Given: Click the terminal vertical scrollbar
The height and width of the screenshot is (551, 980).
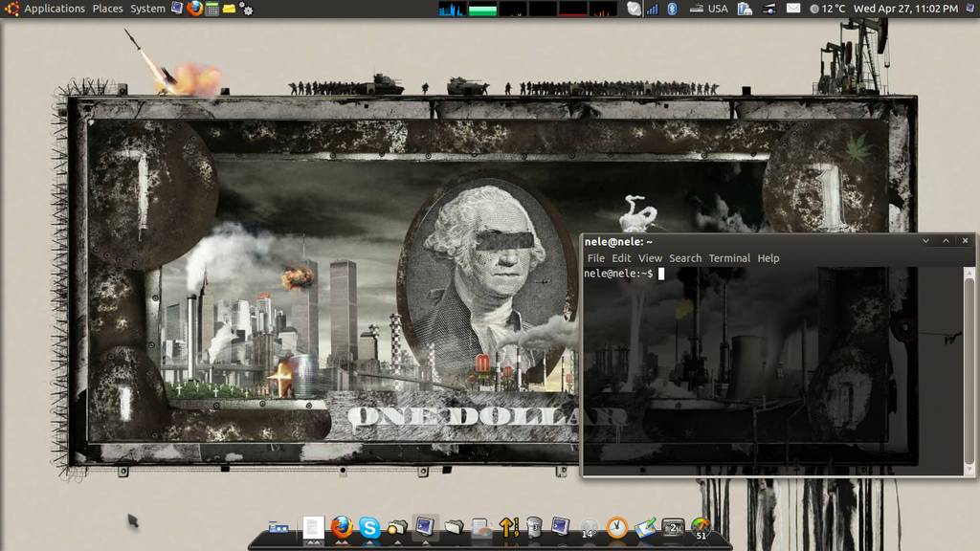Looking at the screenshot, I should pyautogui.click(x=969, y=371).
